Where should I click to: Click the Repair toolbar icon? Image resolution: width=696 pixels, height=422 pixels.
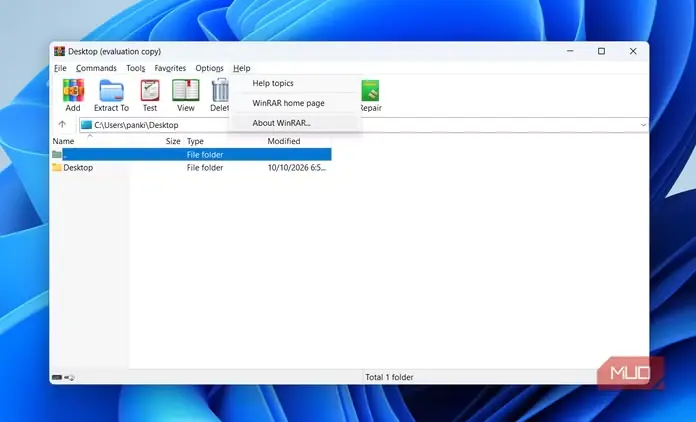click(x=370, y=91)
